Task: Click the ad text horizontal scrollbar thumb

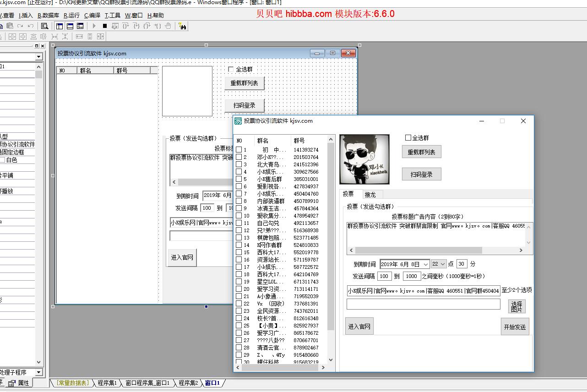Action: (x=419, y=250)
